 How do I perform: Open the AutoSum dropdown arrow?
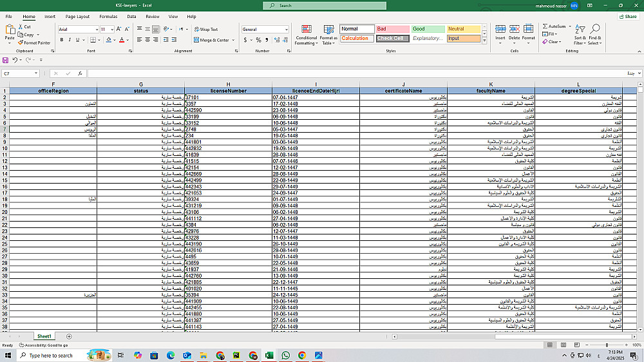click(x=570, y=26)
